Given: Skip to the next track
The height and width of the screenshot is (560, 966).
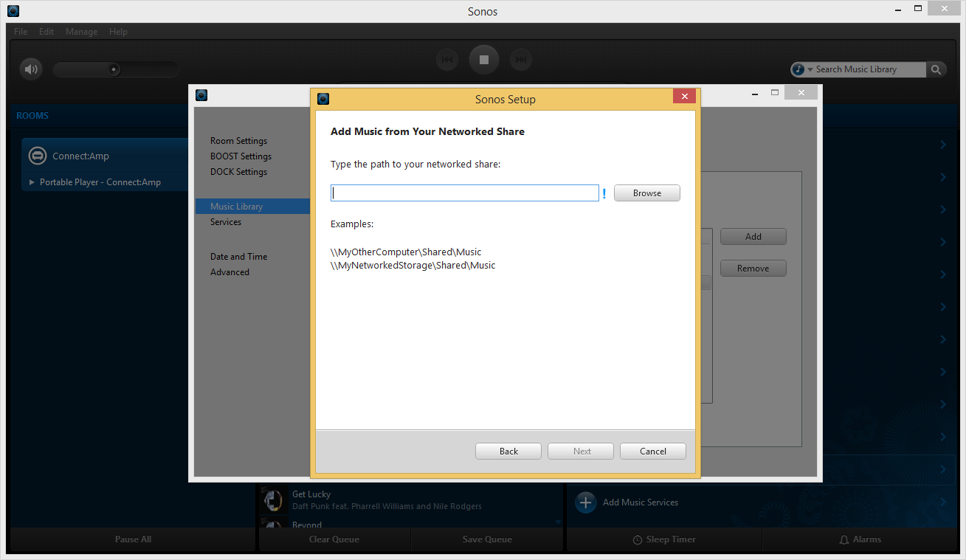Looking at the screenshot, I should tap(521, 60).
